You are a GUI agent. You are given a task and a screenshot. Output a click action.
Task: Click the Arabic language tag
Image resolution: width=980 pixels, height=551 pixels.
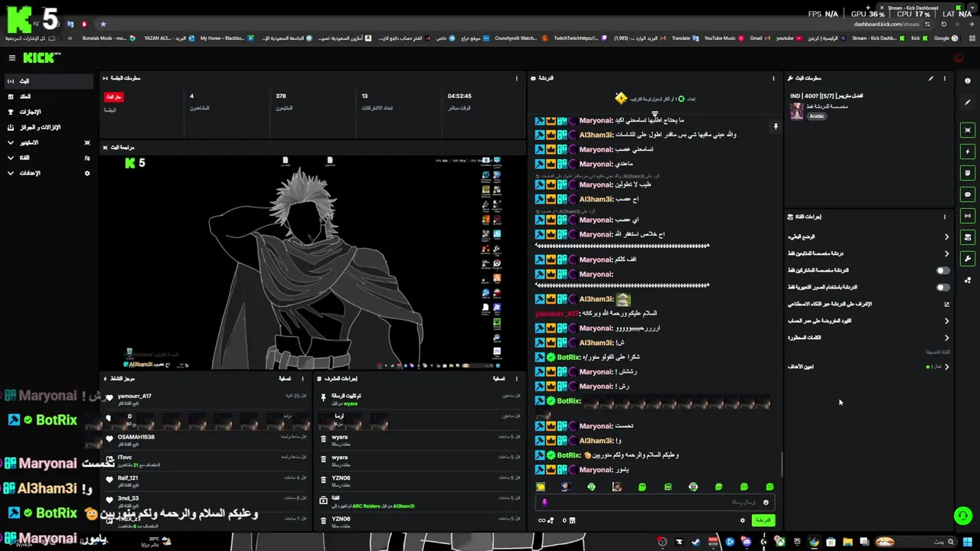point(817,116)
